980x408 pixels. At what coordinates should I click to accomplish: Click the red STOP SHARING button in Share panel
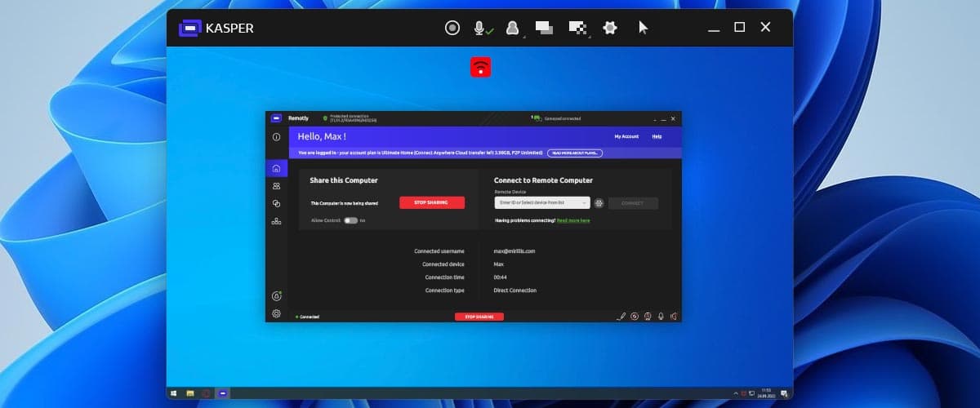click(432, 202)
